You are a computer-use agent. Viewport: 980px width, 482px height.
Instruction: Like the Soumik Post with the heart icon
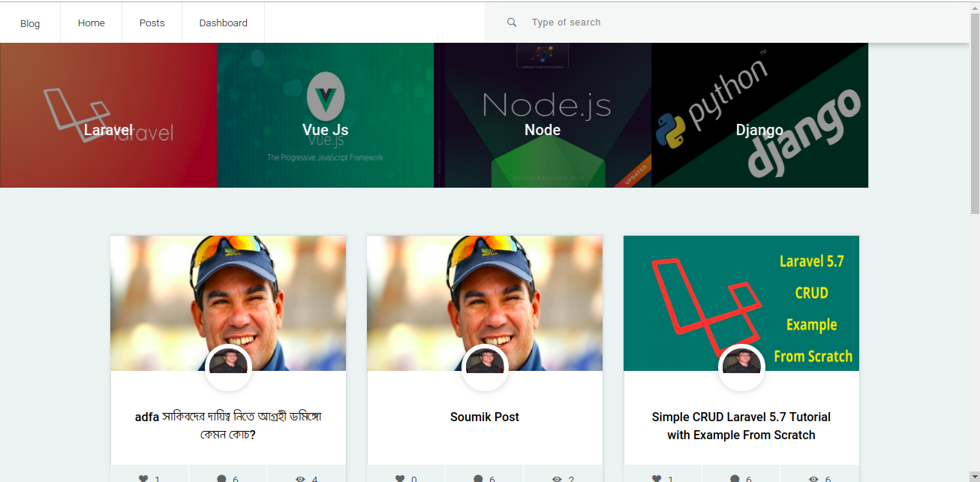click(x=400, y=478)
